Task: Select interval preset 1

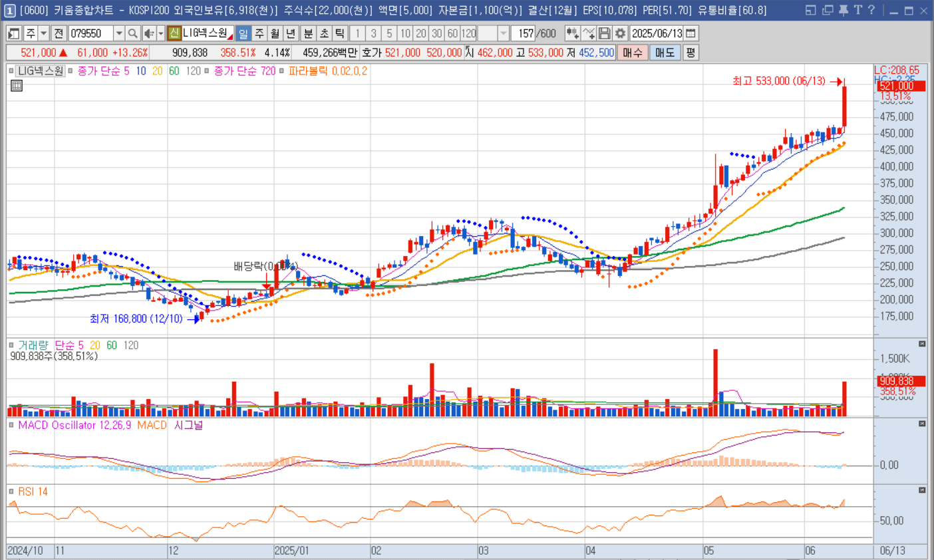Action: point(358,33)
